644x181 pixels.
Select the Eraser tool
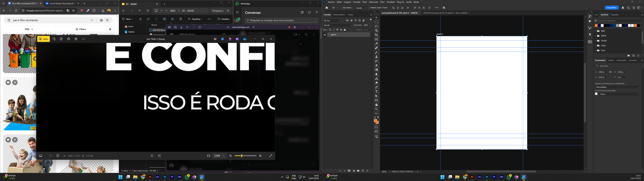pos(377,66)
